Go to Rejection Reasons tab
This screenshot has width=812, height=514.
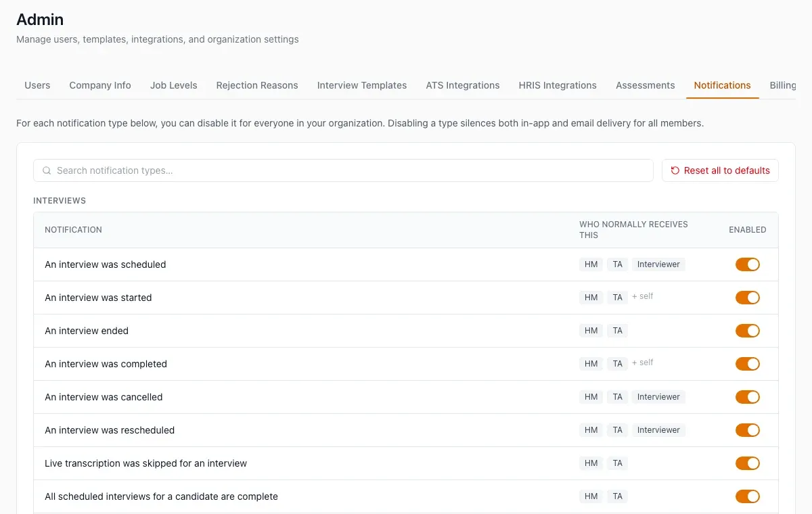click(257, 85)
